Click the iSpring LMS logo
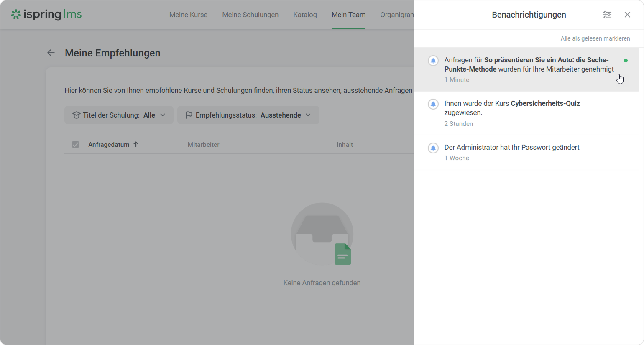Viewport: 644px width, 345px height. click(x=46, y=15)
